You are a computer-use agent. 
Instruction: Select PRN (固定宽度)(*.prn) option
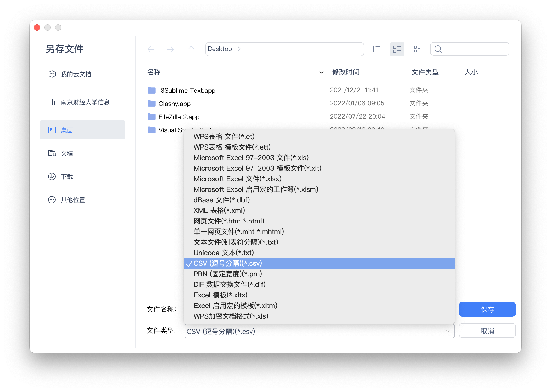point(228,274)
